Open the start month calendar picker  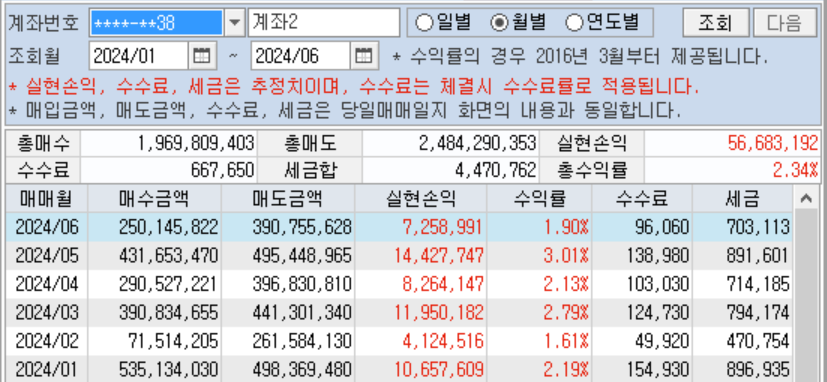pos(202,55)
